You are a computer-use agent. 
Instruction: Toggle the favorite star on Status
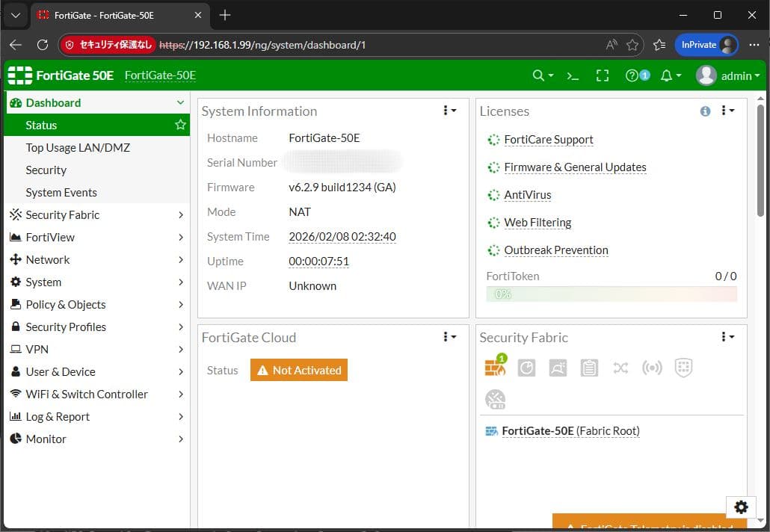[180, 125]
